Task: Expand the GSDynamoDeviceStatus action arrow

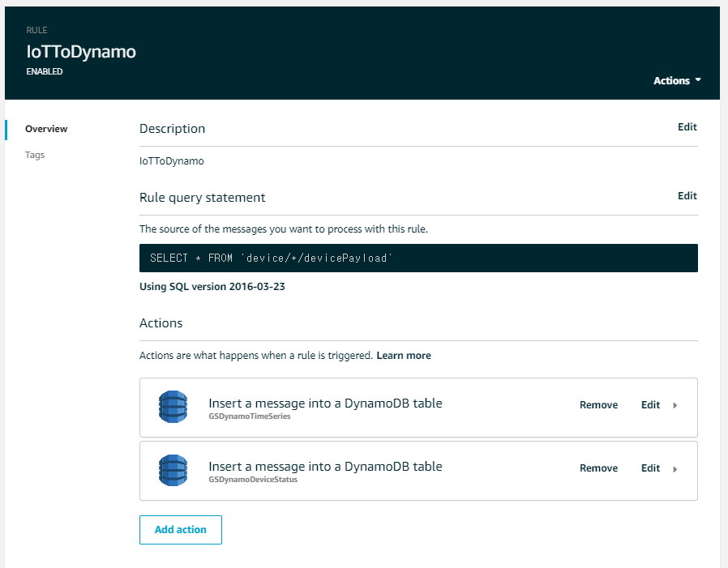Action: pos(675,468)
